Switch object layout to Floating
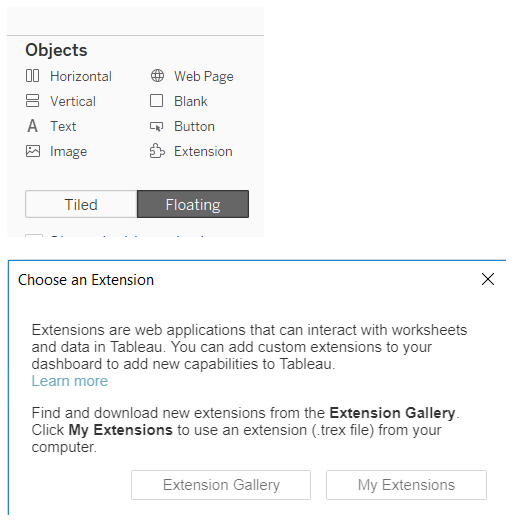The image size is (527, 524). [193, 204]
